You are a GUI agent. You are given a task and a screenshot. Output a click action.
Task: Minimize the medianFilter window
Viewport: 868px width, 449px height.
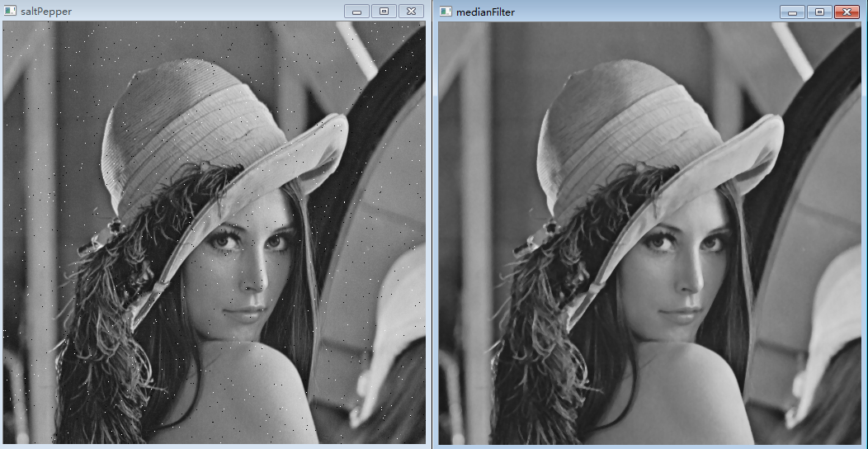(x=793, y=12)
